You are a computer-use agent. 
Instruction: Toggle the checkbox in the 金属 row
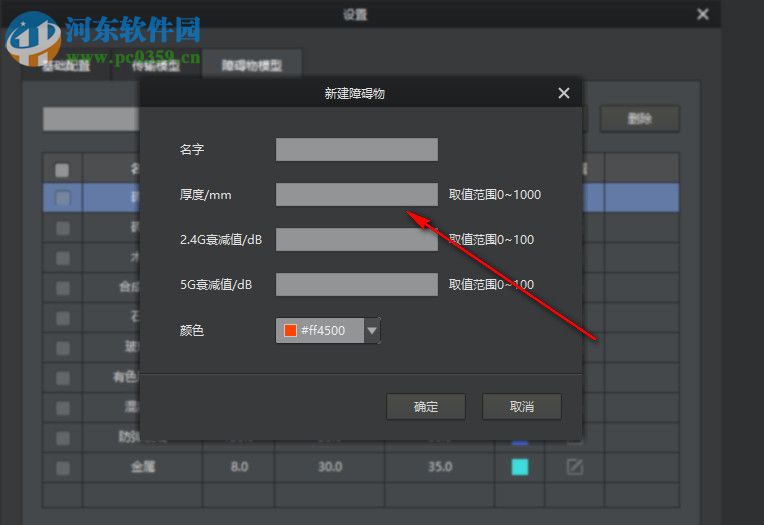[x=62, y=468]
